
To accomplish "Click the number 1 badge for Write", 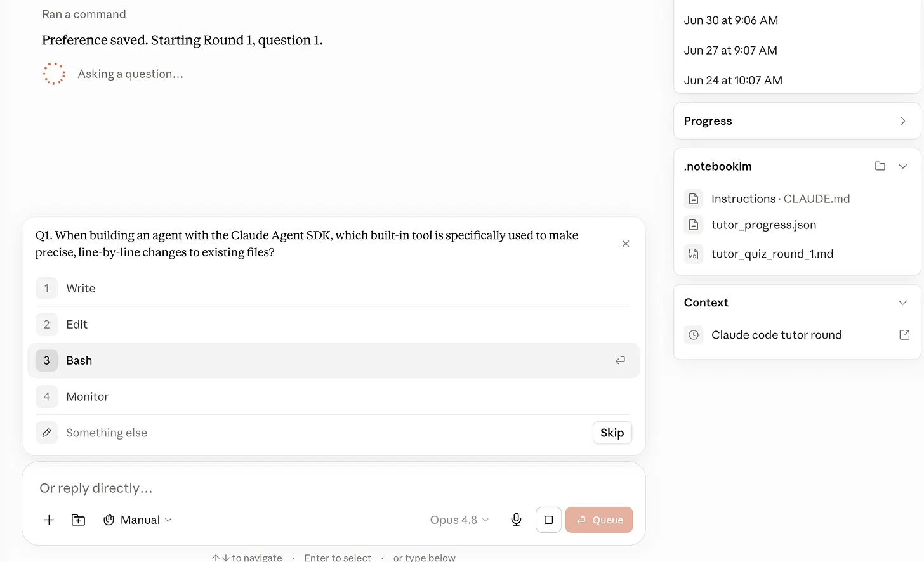I will 46,289.
